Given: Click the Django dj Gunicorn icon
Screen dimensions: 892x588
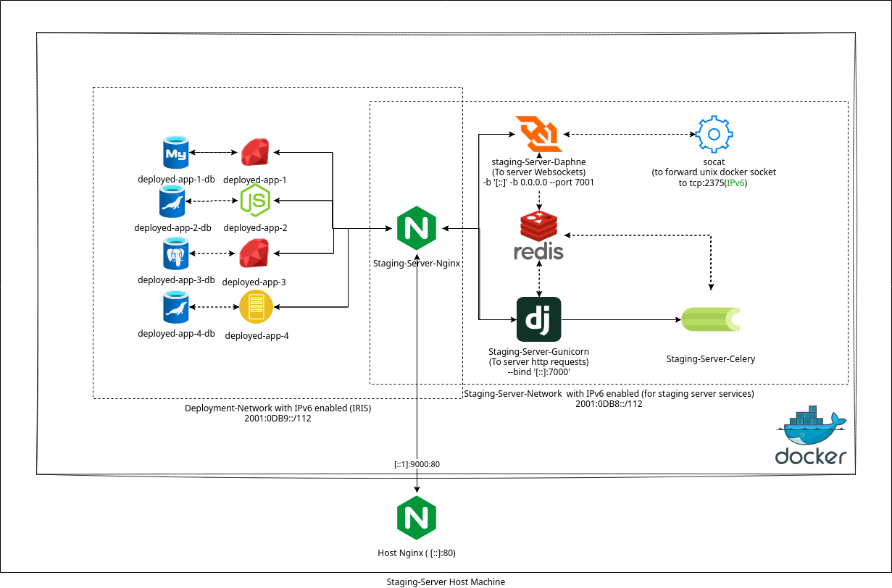Looking at the screenshot, I should [539, 319].
